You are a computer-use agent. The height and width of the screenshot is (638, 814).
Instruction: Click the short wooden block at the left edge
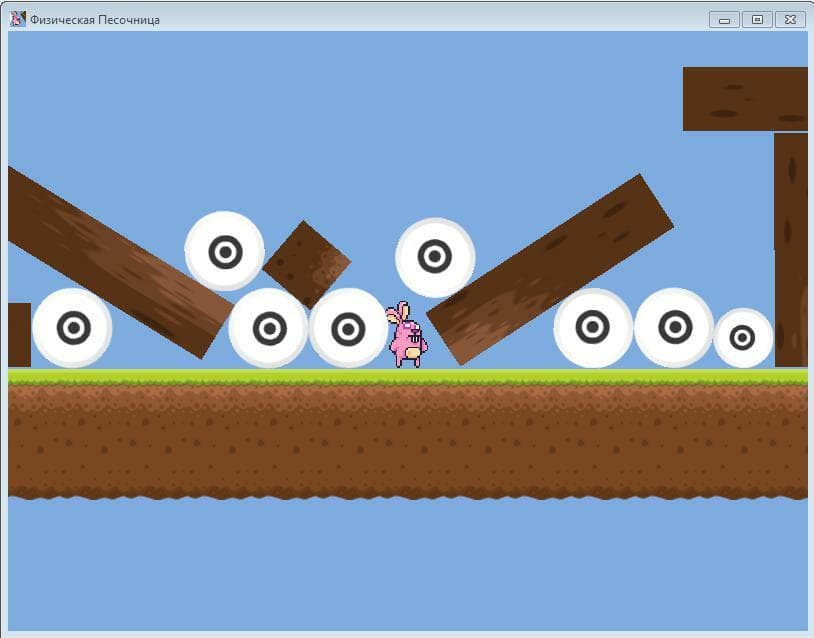20,335
